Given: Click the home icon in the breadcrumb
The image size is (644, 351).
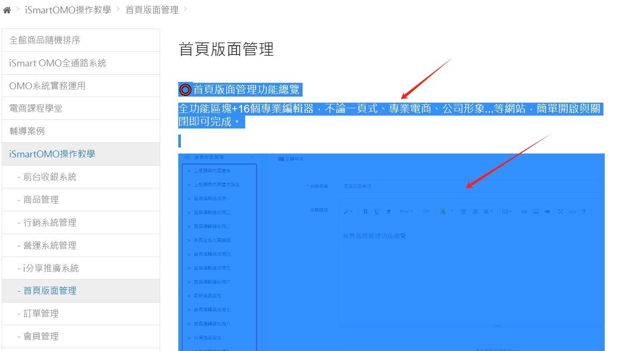Looking at the screenshot, I should point(7,10).
